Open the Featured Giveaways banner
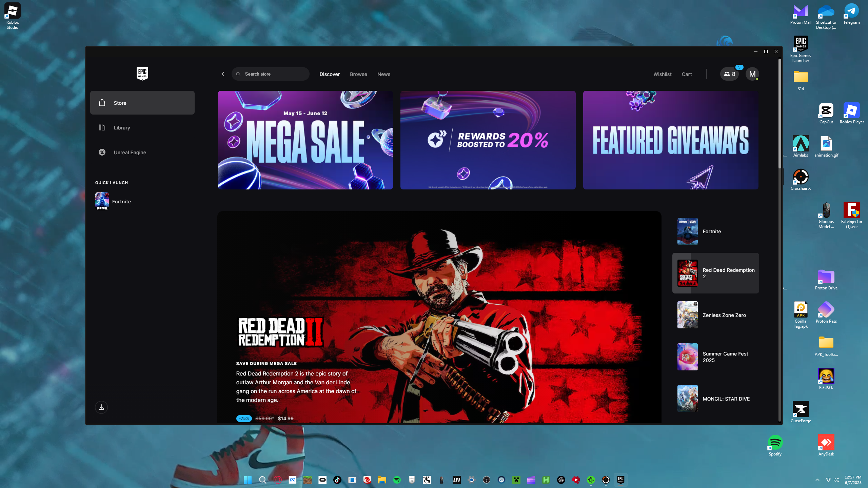This screenshot has height=488, width=868. pyautogui.click(x=670, y=140)
